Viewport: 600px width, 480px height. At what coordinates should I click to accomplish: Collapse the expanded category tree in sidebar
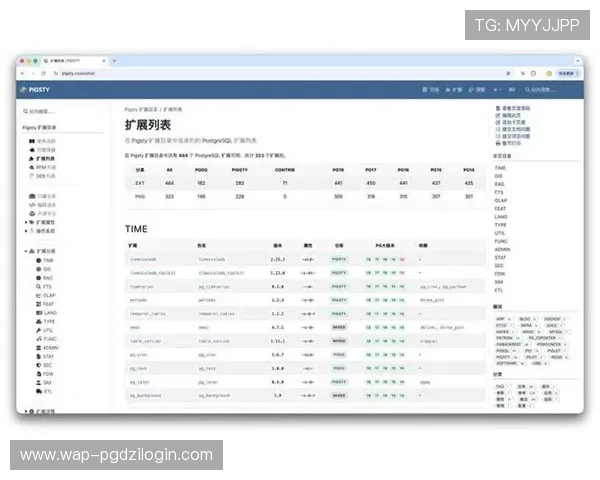click(x=26, y=251)
